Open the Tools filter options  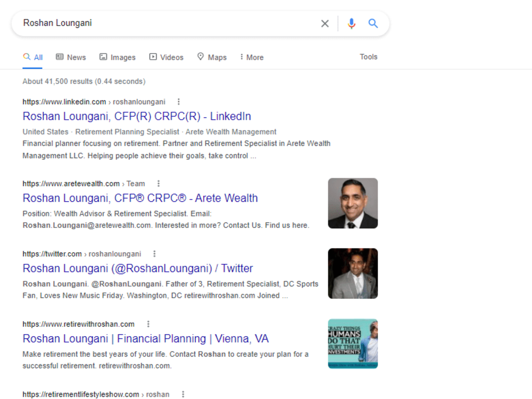pos(369,57)
